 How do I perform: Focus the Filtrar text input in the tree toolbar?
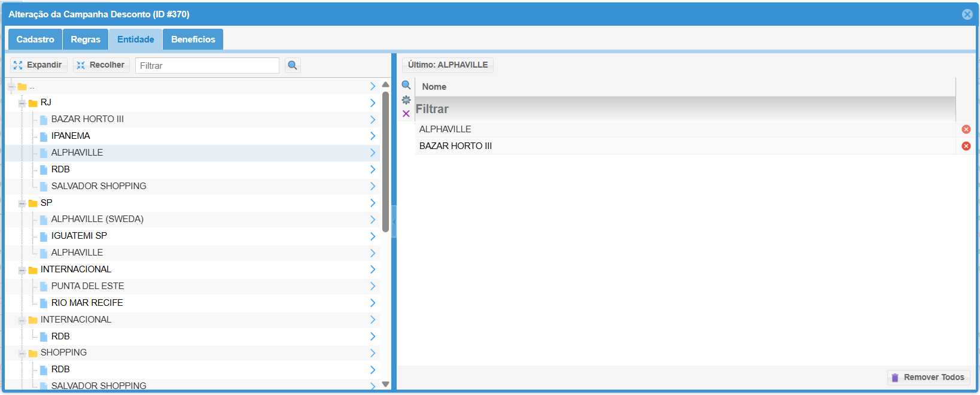207,65
